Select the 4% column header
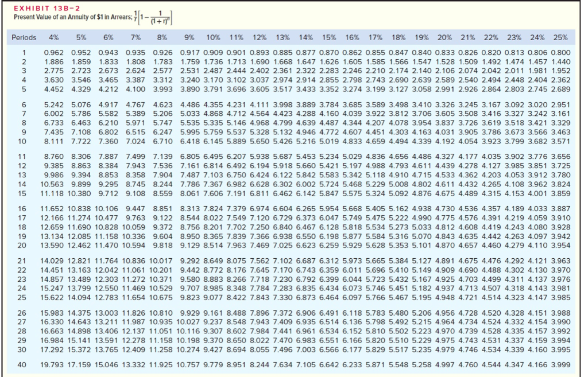 pos(53,37)
